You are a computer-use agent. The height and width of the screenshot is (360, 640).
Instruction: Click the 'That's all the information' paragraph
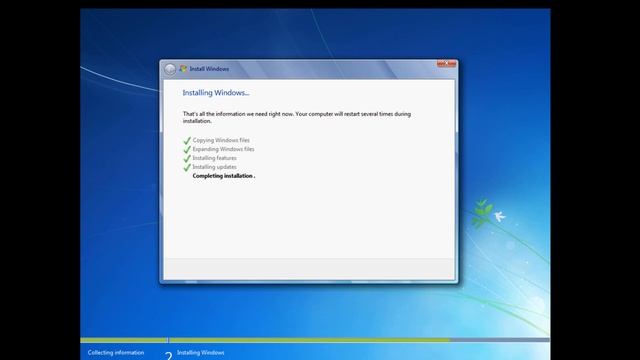click(x=297, y=117)
